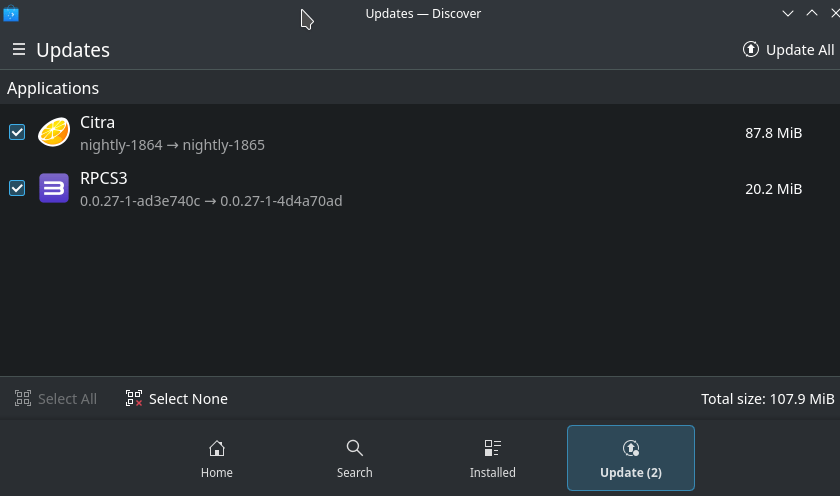Click the Home house icon

(216, 448)
